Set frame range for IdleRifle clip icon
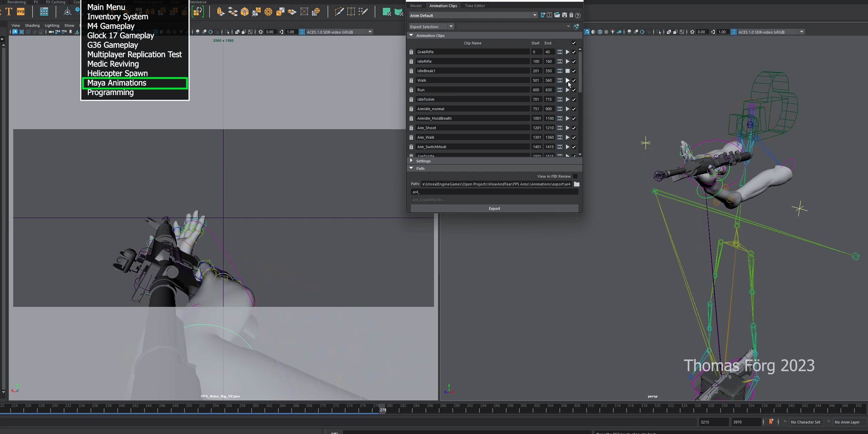This screenshot has height=434, width=868. tap(559, 61)
